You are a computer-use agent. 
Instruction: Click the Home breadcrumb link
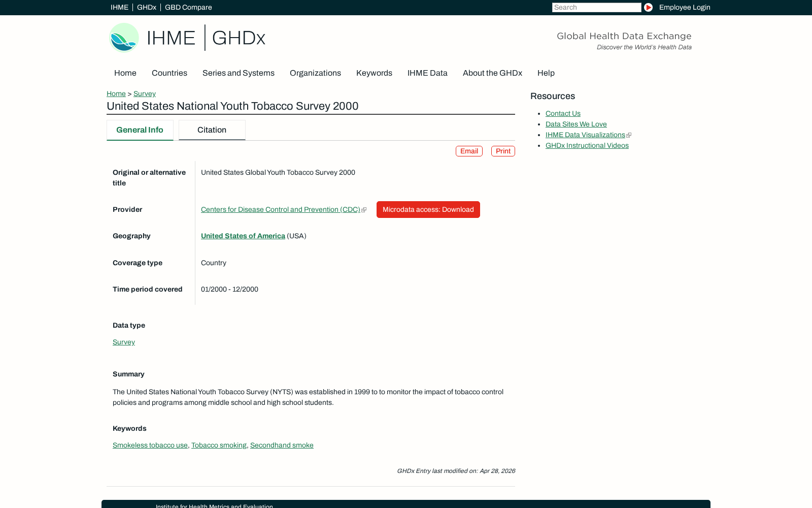point(116,93)
